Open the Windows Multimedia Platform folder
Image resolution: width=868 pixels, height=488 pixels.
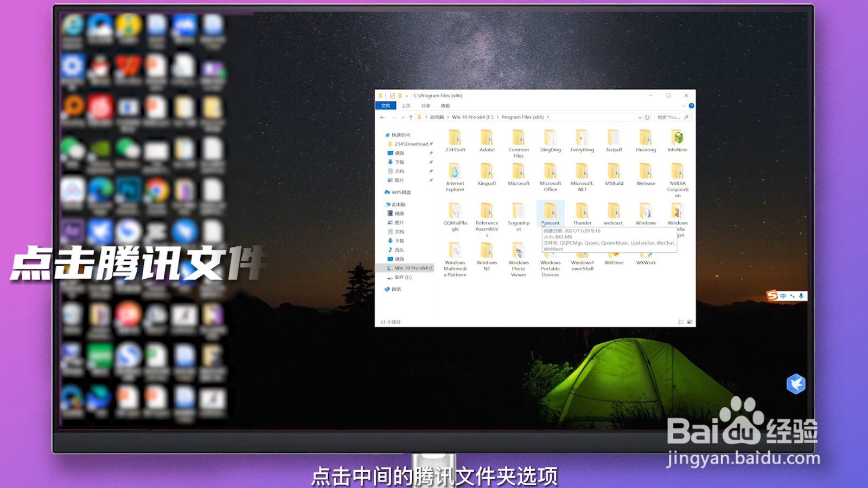tap(455, 259)
